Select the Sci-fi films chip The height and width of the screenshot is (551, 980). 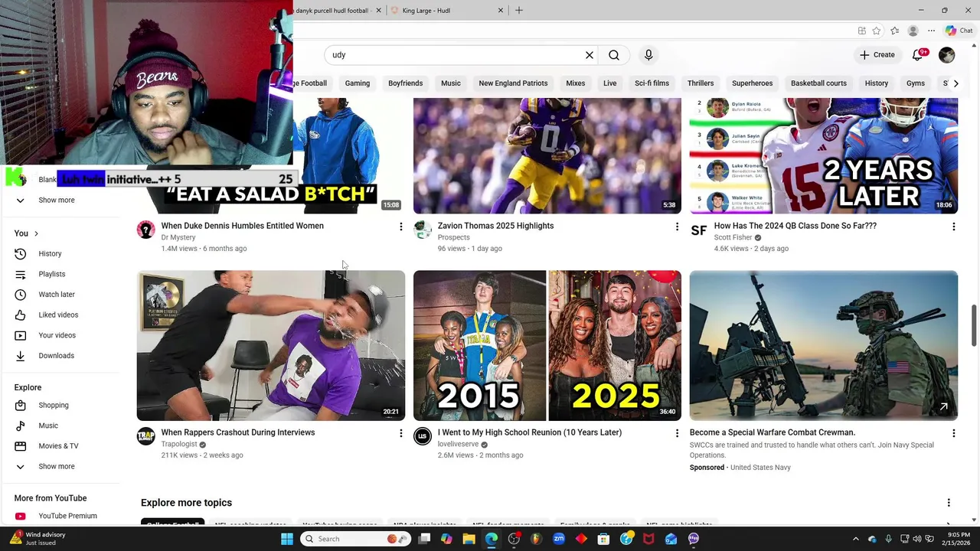652,83
